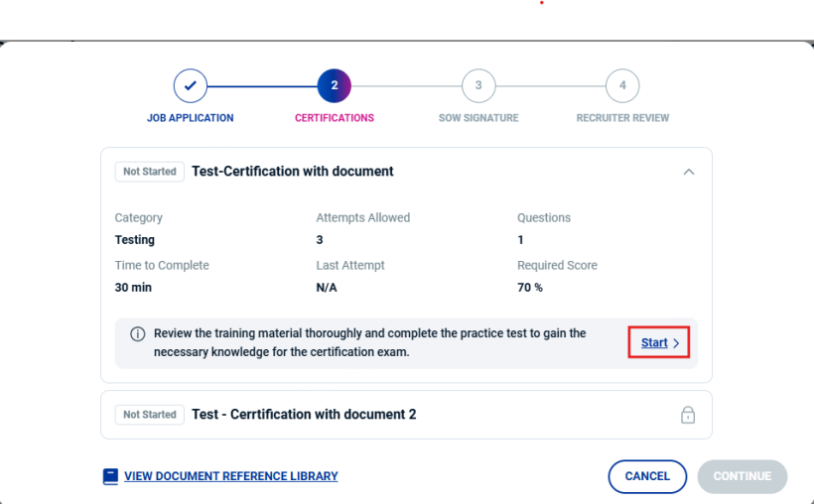
Task: Open View Document Reference Library link
Action: click(230, 476)
